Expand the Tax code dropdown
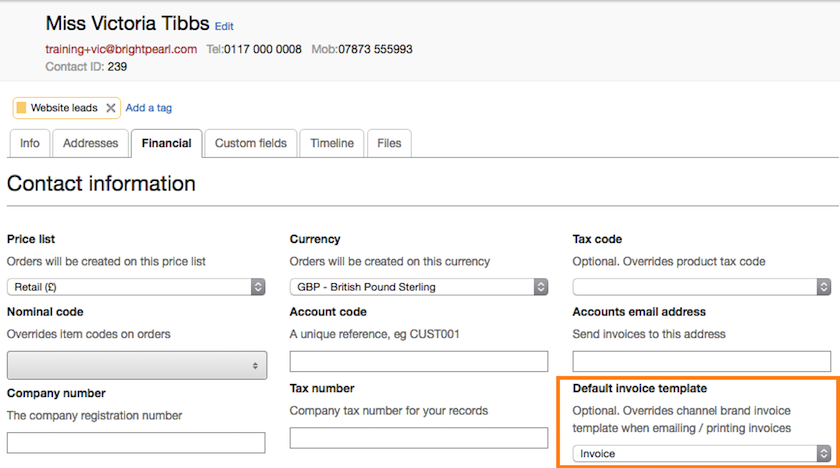Viewport: 840px width, 468px height. pos(702,287)
